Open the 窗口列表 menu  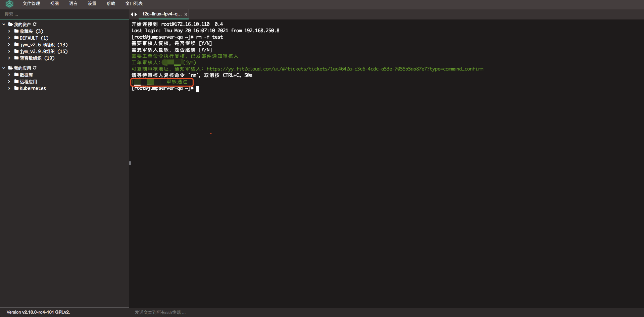tap(134, 4)
